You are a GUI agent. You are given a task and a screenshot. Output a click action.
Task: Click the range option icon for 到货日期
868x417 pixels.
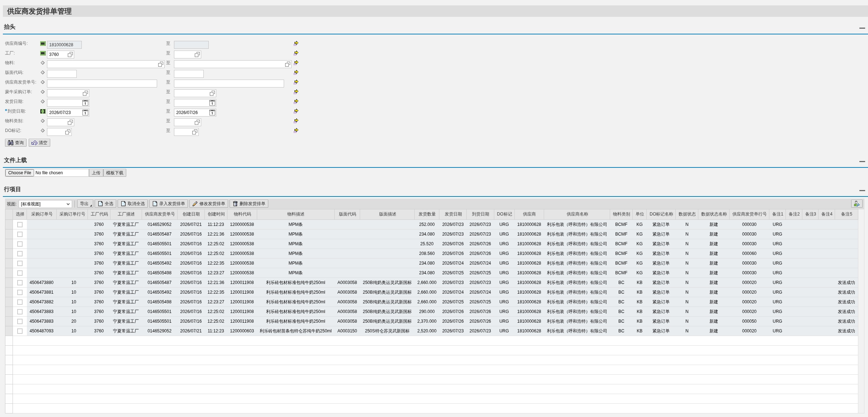(43, 112)
